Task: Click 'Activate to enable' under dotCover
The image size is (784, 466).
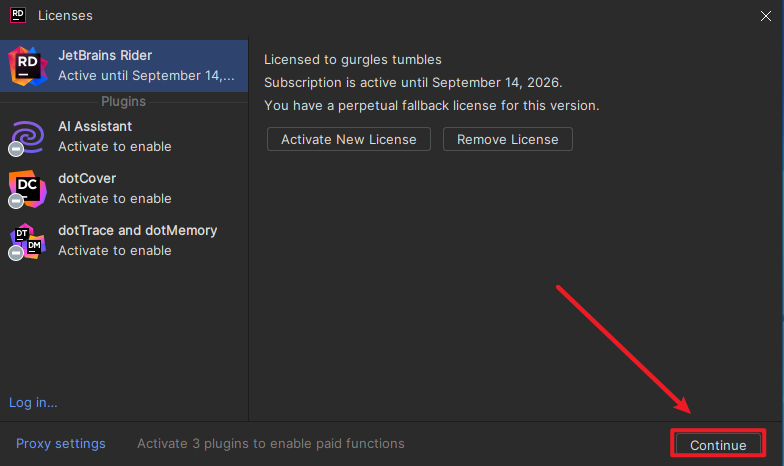Action: 114,198
